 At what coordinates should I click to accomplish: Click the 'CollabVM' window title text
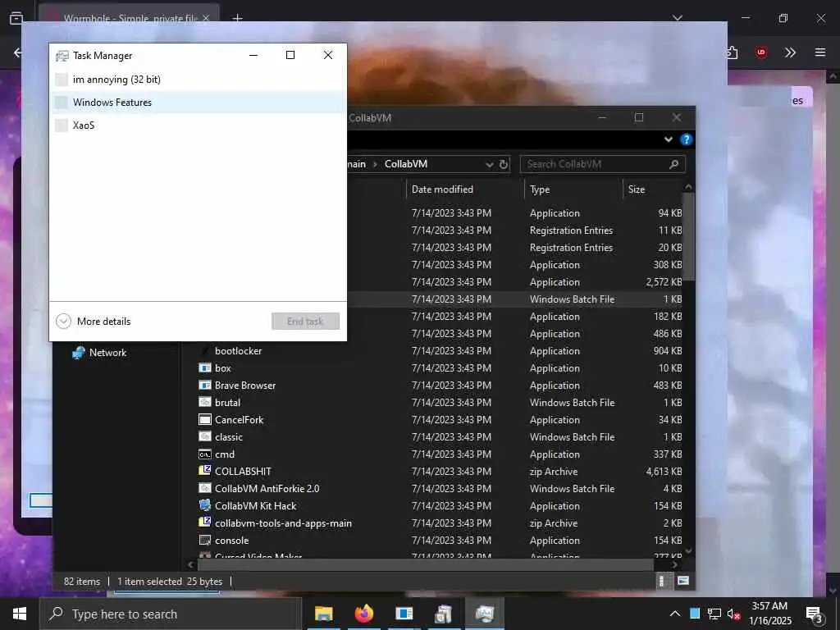tap(370, 118)
